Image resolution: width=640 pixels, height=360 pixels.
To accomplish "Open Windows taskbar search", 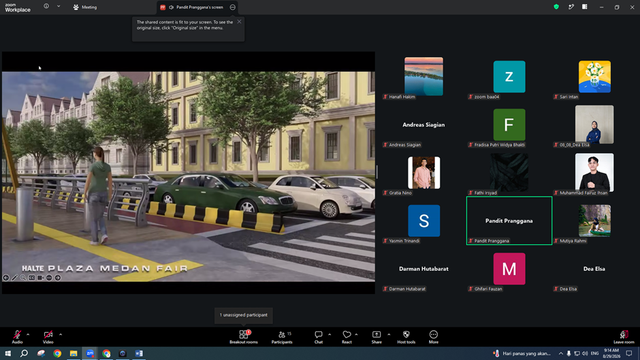I will pos(24,353).
